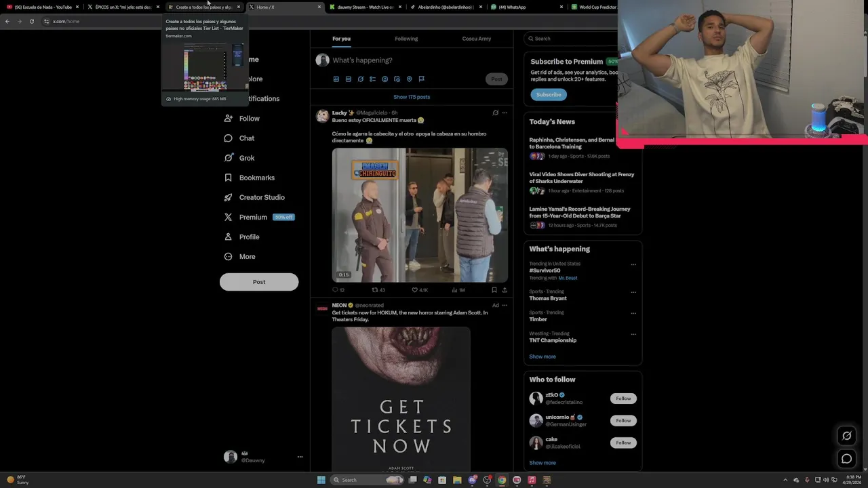Follow zEkO in Who to follow

coord(623,399)
